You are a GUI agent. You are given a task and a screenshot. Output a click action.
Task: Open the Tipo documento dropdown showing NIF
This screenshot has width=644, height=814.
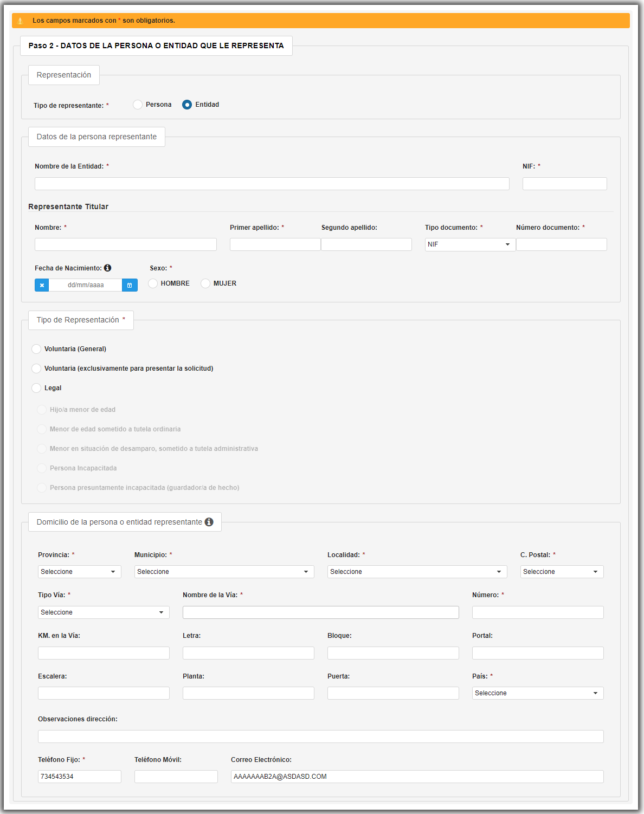pos(470,244)
